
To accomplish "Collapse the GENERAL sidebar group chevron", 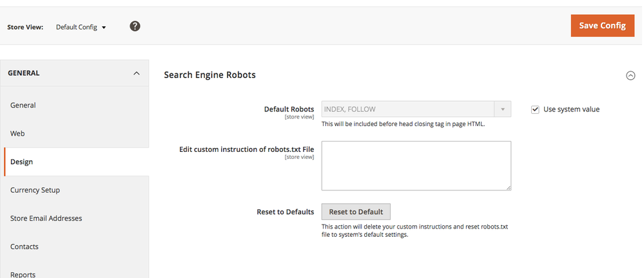I will [136, 73].
